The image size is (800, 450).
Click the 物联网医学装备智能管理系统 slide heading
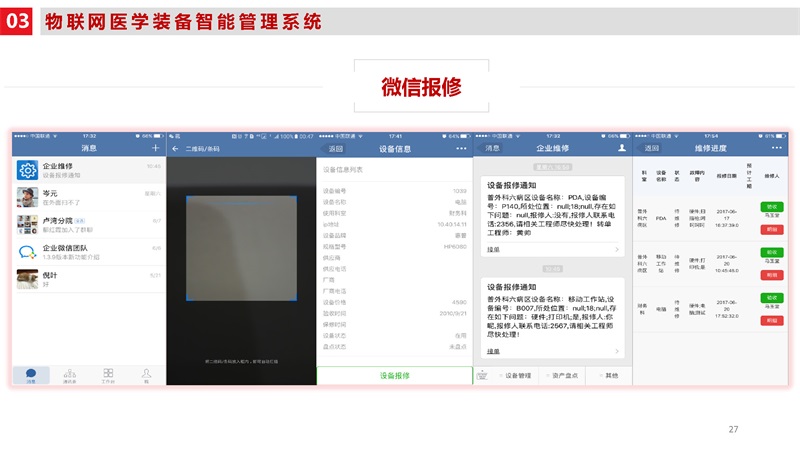(183, 21)
